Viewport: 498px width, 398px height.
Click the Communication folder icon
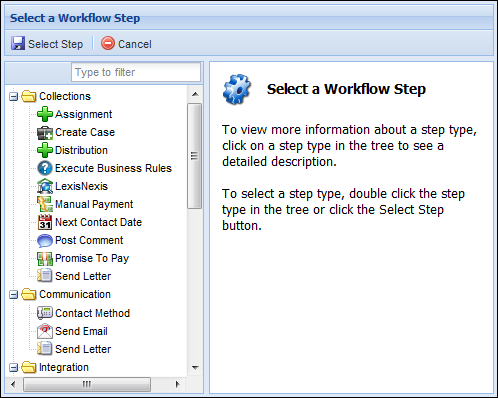click(x=29, y=294)
